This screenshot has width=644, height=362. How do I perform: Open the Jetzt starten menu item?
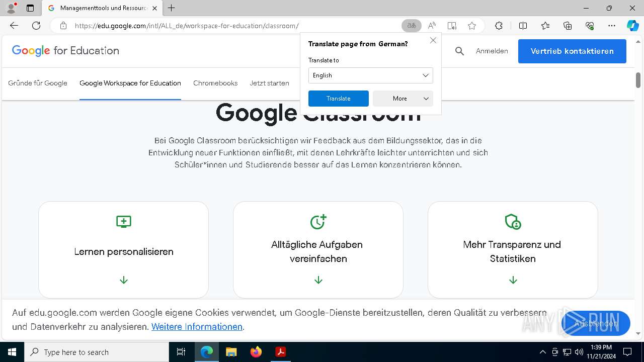coord(270,83)
